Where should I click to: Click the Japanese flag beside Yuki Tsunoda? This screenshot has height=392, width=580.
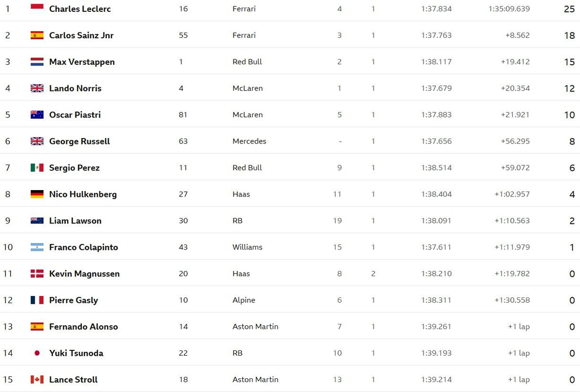pyautogui.click(x=37, y=353)
